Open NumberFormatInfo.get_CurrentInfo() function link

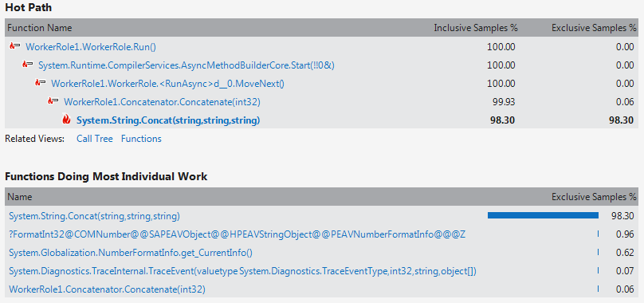[x=130, y=253]
